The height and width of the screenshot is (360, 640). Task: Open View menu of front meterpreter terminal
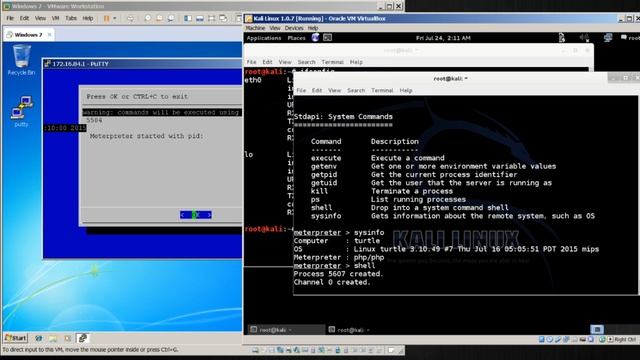tap(334, 90)
